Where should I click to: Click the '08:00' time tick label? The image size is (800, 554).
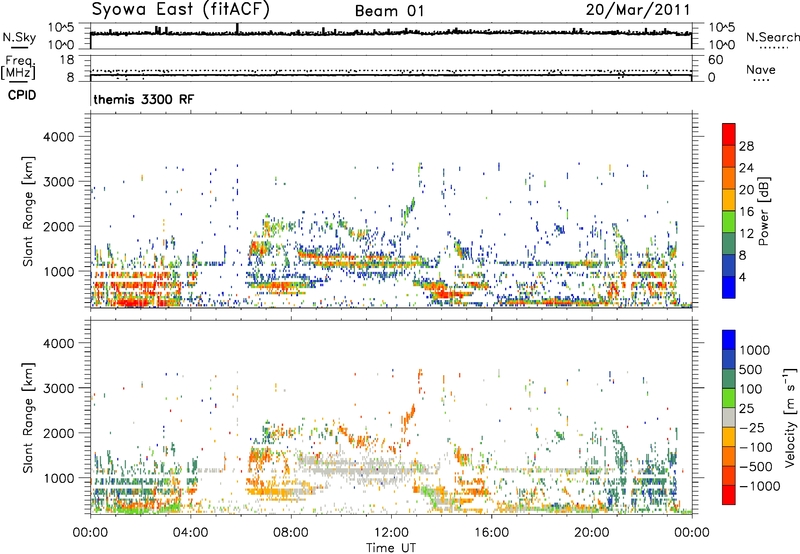[291, 533]
